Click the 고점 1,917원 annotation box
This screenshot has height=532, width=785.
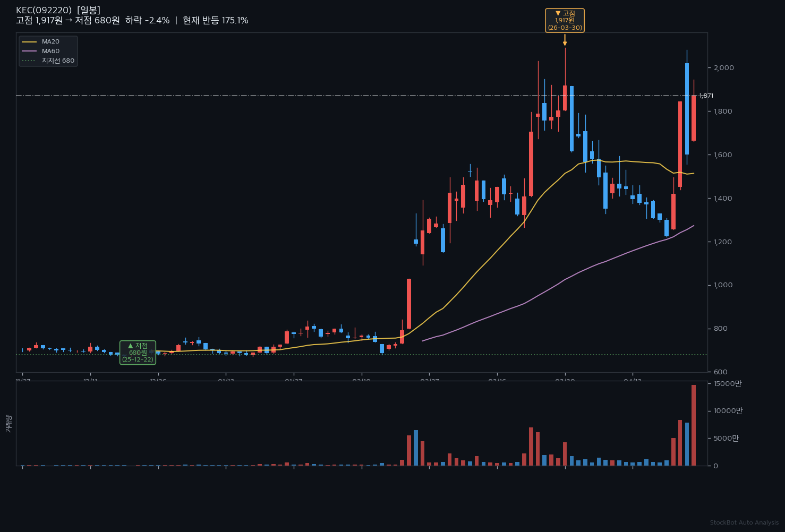click(565, 20)
